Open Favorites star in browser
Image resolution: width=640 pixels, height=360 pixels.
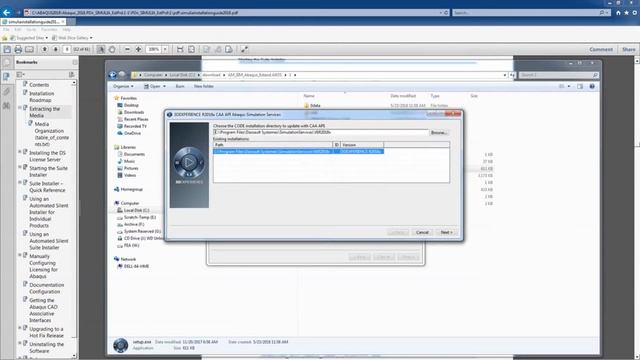coord(626,13)
